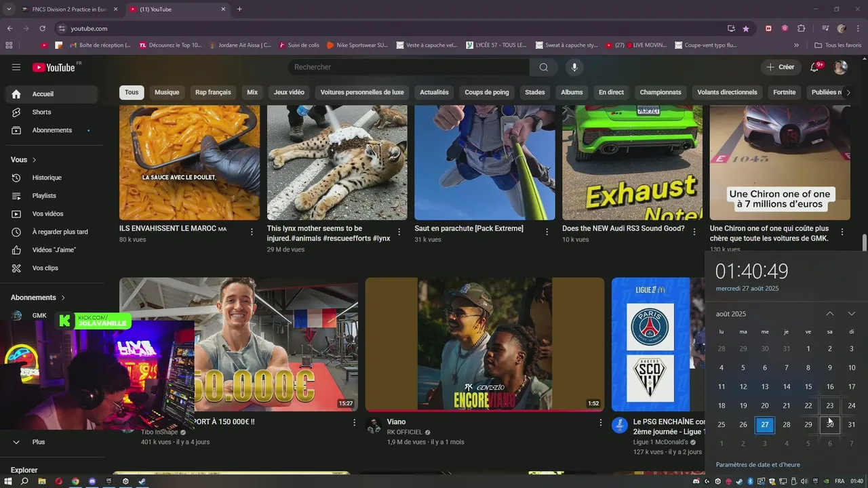
Task: Open options for the lynx mother short
Action: tap(399, 232)
